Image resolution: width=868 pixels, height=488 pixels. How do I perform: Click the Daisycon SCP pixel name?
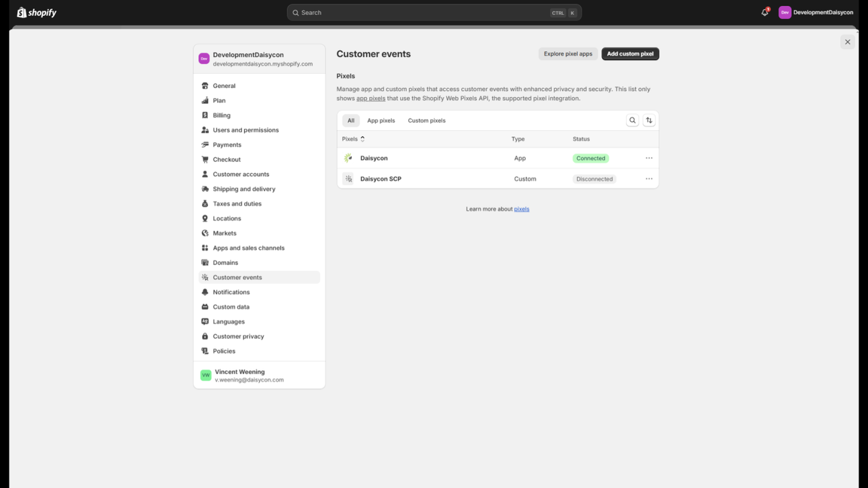[x=380, y=179]
